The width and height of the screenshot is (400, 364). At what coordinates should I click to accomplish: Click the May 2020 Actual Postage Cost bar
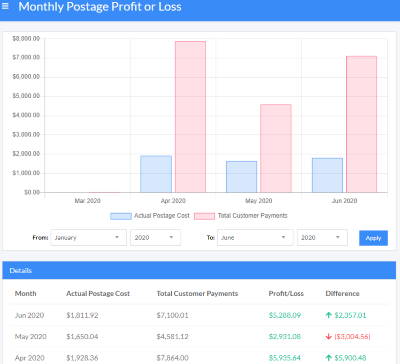click(242, 177)
